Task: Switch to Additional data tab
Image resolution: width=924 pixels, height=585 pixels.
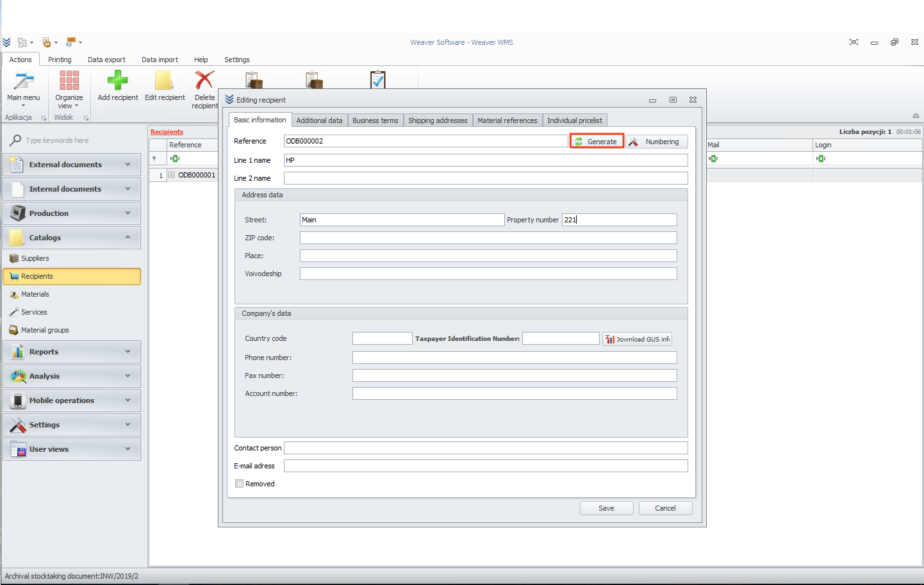Action: coord(319,120)
